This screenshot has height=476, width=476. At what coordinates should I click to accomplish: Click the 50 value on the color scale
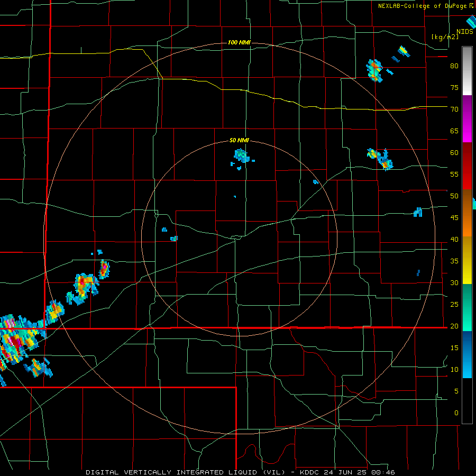[x=454, y=196]
